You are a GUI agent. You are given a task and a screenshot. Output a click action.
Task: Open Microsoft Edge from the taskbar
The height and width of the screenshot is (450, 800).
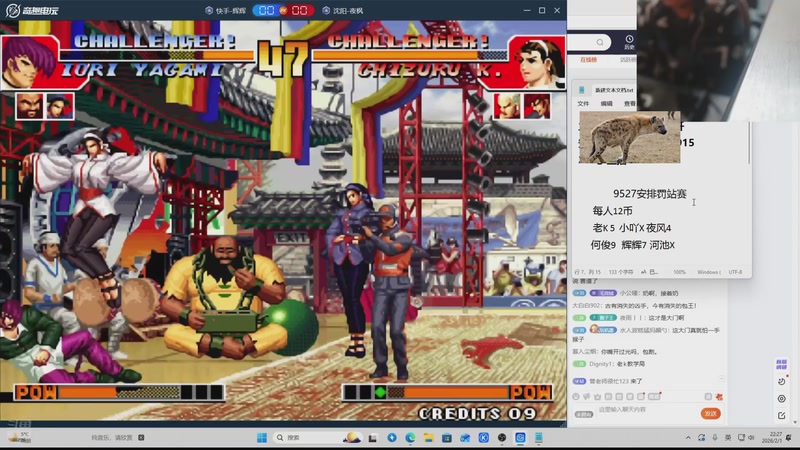pyautogui.click(x=410, y=438)
